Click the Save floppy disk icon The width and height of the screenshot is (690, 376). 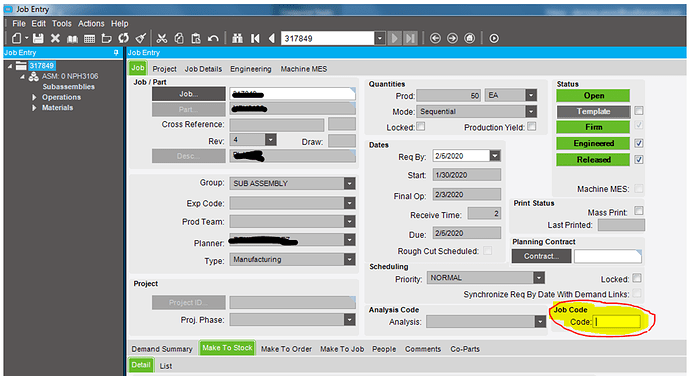38,38
